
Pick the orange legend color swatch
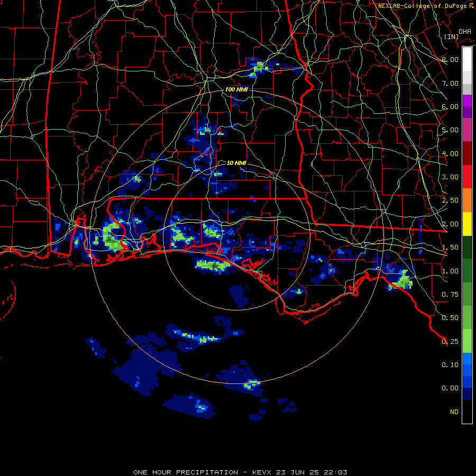point(467,200)
